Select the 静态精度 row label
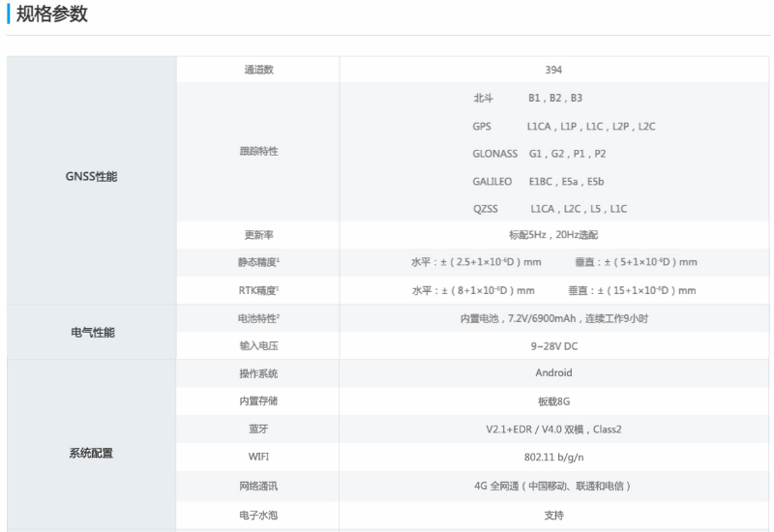774x532 pixels. 258,262
